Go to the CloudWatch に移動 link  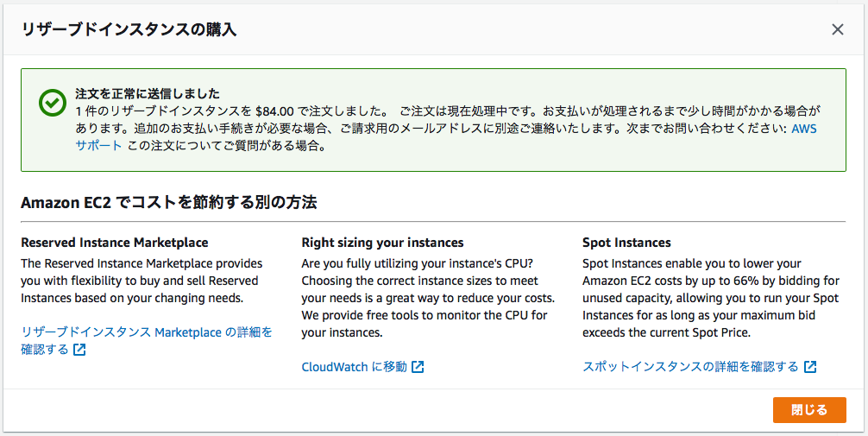click(x=355, y=367)
